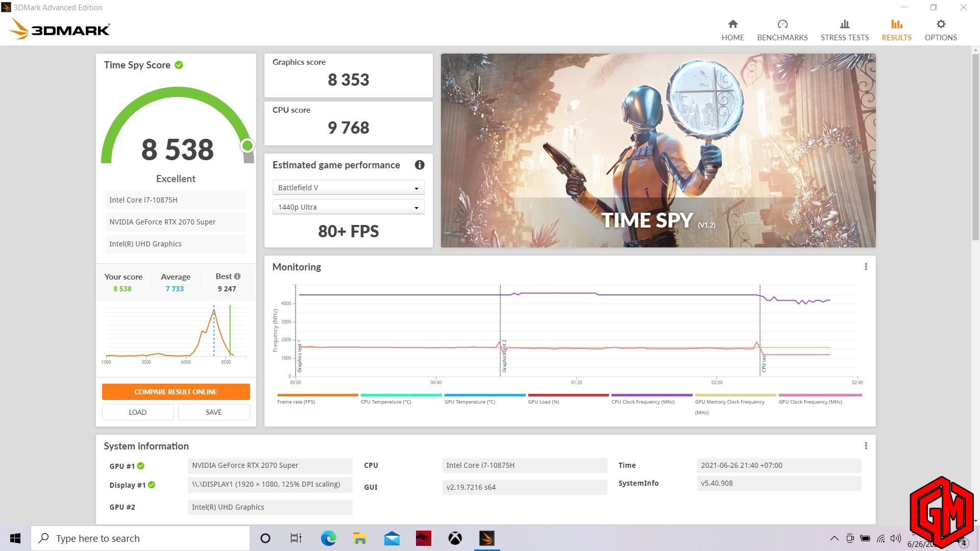Click the Graphics score value 8 353
The width and height of the screenshot is (980, 551).
click(x=348, y=80)
